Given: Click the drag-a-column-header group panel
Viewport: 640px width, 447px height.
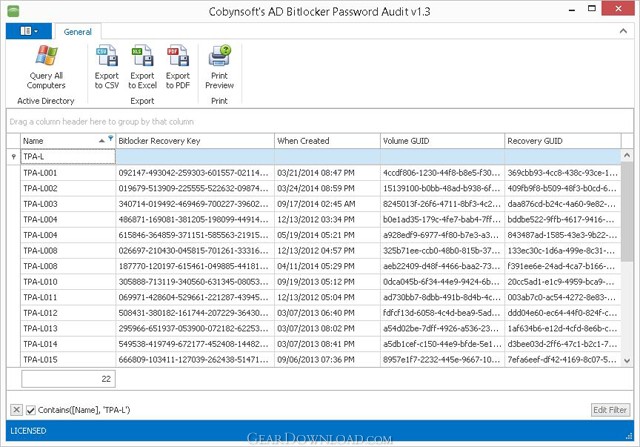Looking at the screenshot, I should click(x=320, y=121).
